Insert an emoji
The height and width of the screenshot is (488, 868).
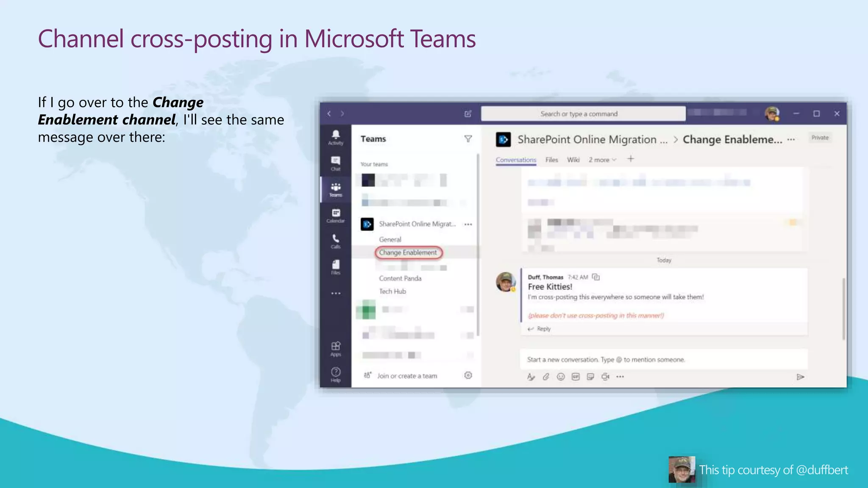(561, 377)
